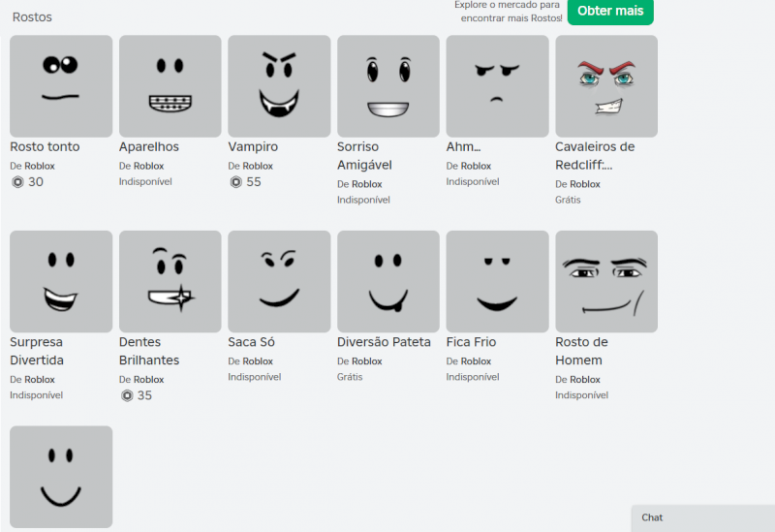Click Roblox creator link under Diversão Pateta

coord(367,361)
